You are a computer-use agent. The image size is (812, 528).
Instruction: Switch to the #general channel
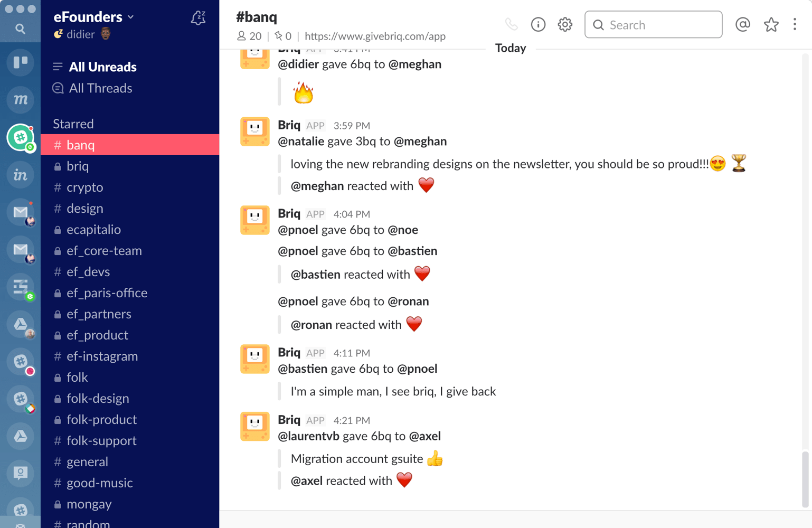(x=130, y=461)
